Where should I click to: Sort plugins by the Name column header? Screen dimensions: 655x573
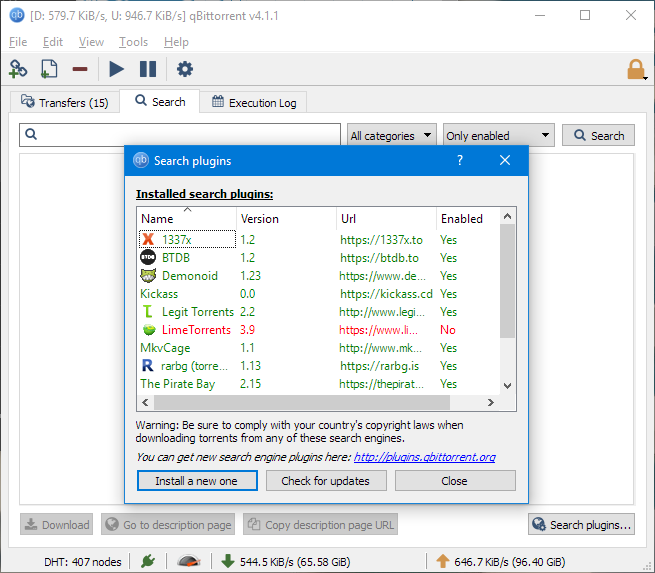tap(187, 218)
